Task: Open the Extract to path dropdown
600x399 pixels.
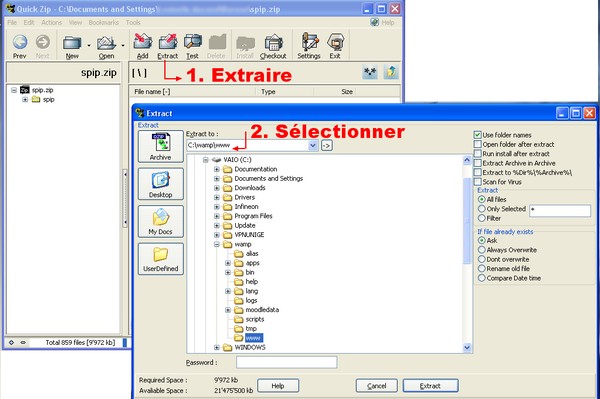Action: coord(313,145)
